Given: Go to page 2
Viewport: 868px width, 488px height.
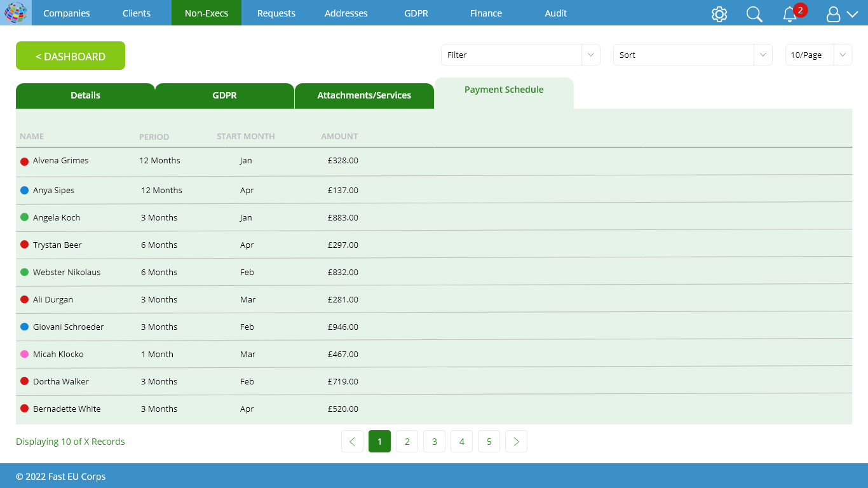Looking at the screenshot, I should (x=407, y=442).
